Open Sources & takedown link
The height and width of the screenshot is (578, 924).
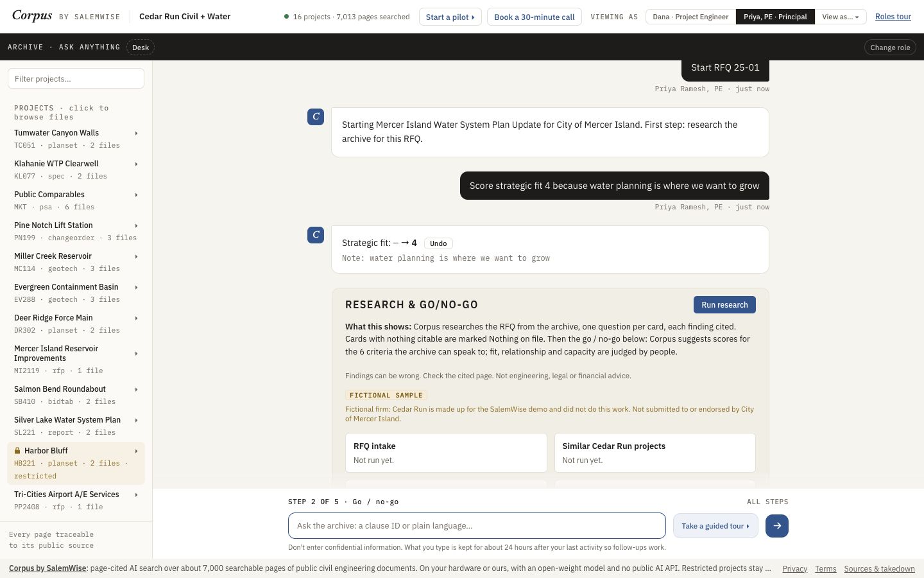tap(879, 569)
